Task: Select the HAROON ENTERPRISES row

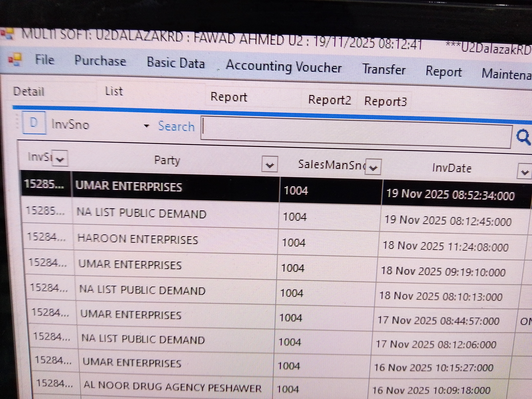Action: click(137, 239)
